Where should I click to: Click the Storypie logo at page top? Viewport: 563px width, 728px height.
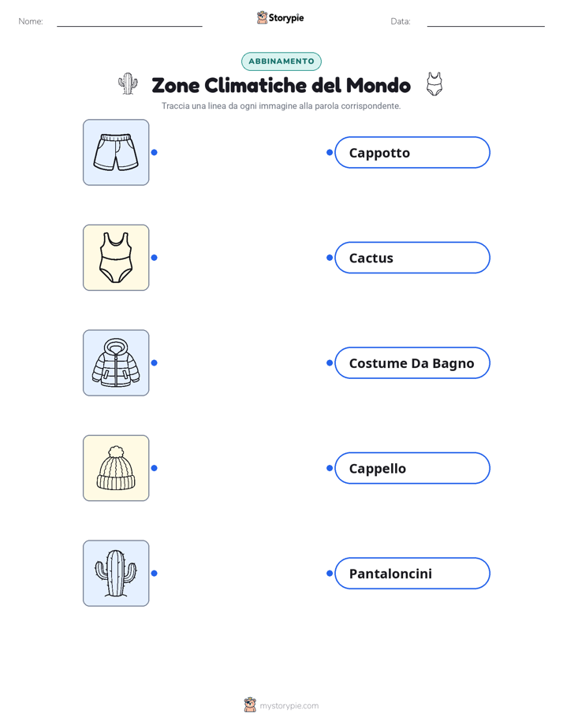[280, 17]
